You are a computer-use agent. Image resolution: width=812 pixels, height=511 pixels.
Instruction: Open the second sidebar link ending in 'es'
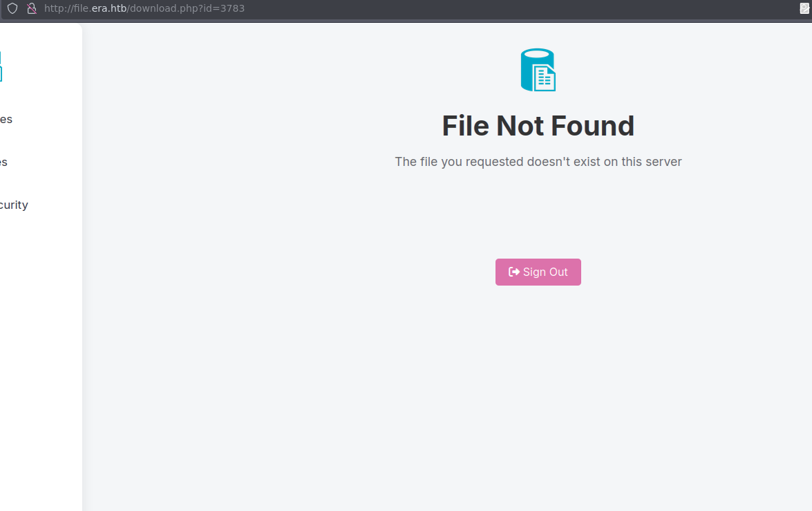4,162
